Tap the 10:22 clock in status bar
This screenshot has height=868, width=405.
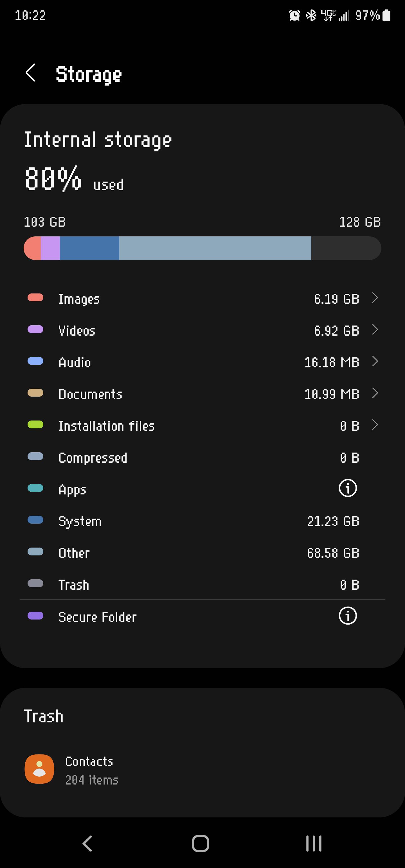30,15
